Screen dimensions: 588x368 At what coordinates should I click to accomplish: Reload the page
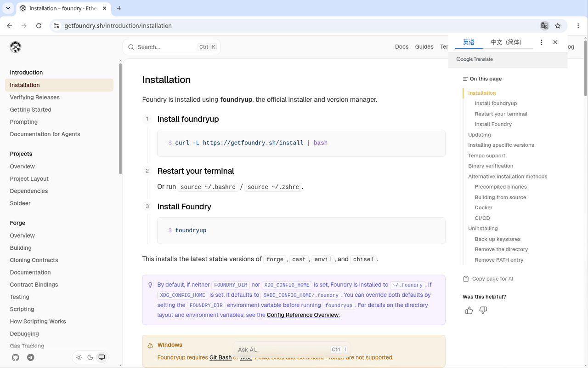coord(39,26)
